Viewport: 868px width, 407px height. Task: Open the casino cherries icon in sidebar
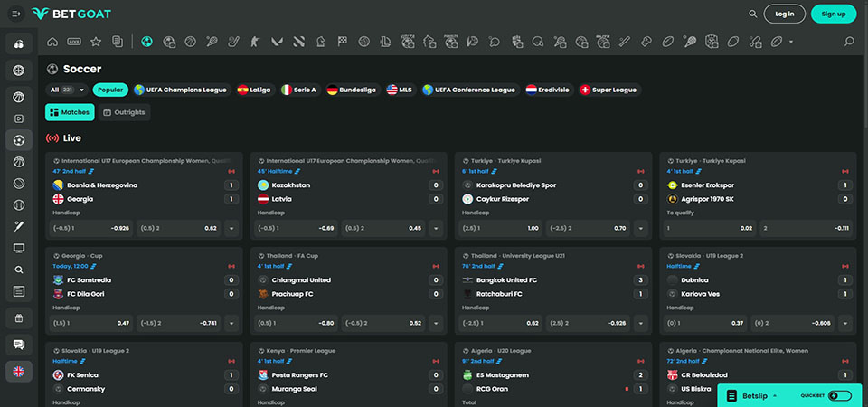(19, 43)
